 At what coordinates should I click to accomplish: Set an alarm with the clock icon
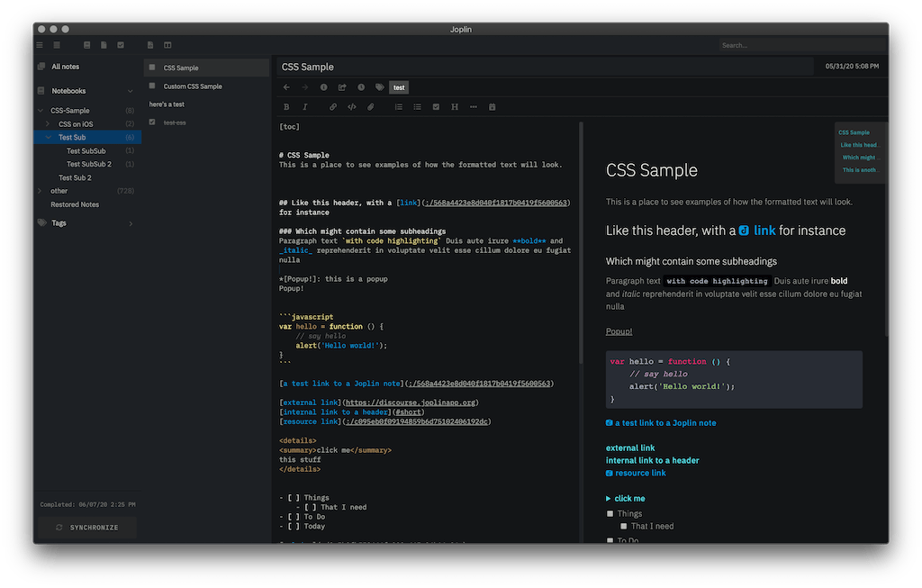click(361, 87)
